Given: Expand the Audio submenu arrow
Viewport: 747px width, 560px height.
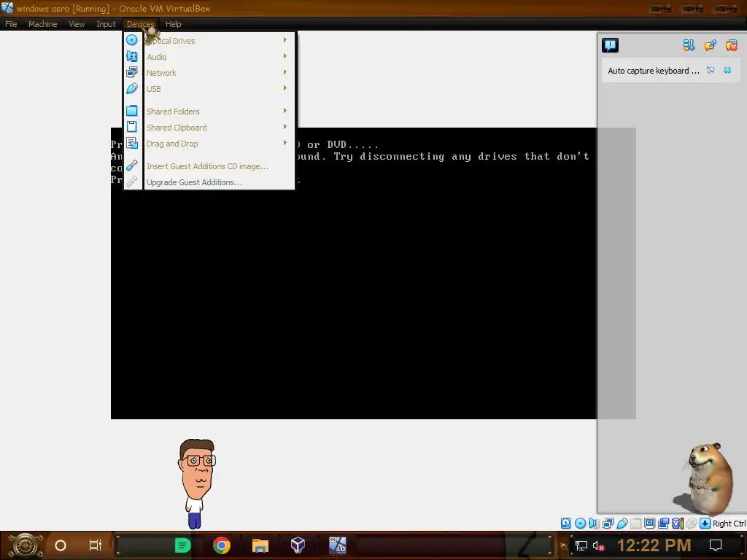Looking at the screenshot, I should [285, 56].
